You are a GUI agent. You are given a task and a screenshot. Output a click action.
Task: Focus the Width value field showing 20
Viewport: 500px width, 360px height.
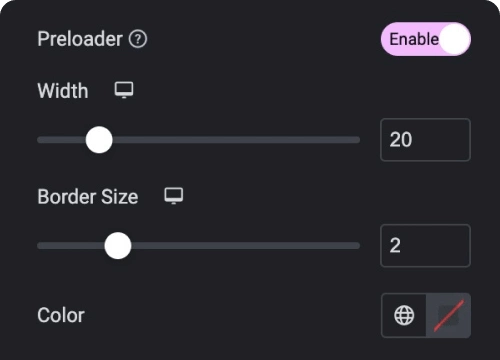[425, 140]
